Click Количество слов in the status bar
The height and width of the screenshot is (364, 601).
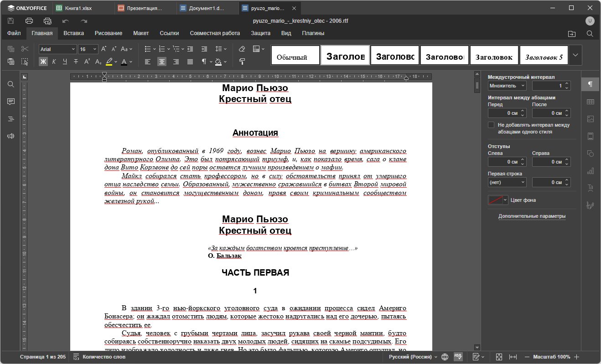coord(99,357)
